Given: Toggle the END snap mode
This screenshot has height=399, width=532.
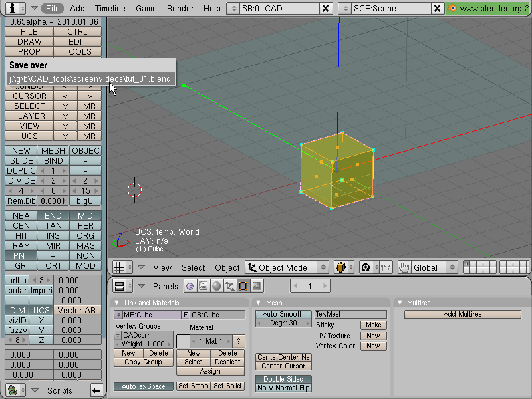Looking at the screenshot, I should 53,215.
